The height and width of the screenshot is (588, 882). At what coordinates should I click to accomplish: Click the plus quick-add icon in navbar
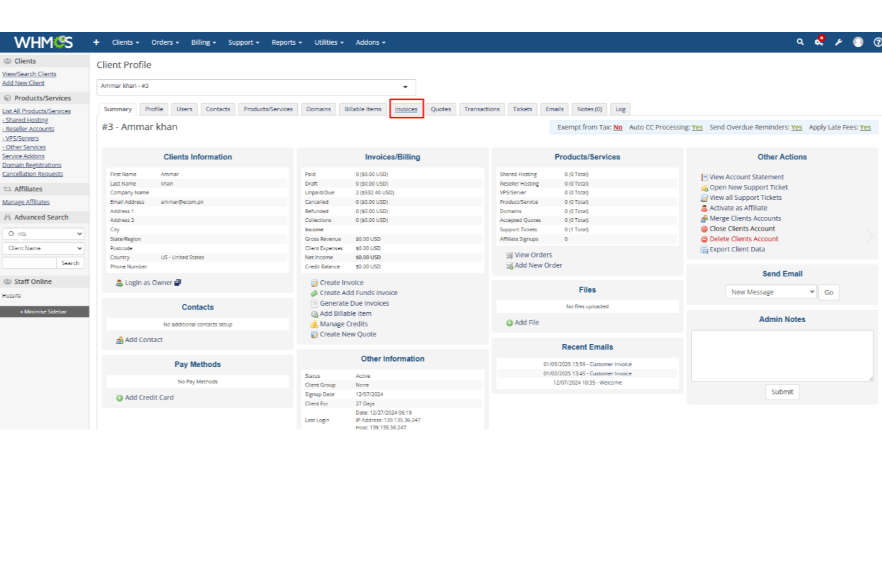point(96,42)
